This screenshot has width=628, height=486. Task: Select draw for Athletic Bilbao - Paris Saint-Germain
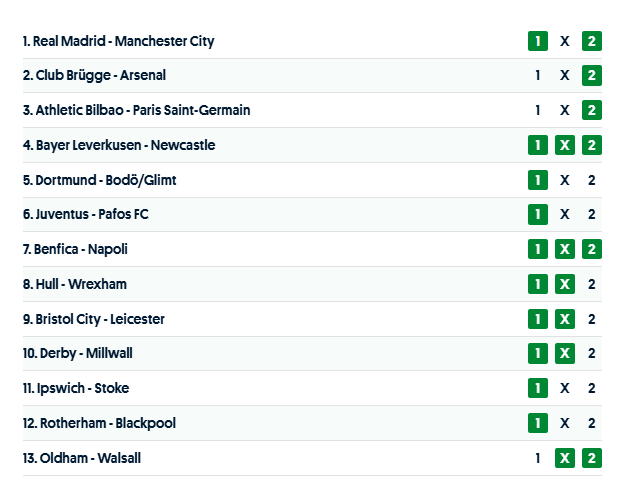pyautogui.click(x=565, y=110)
